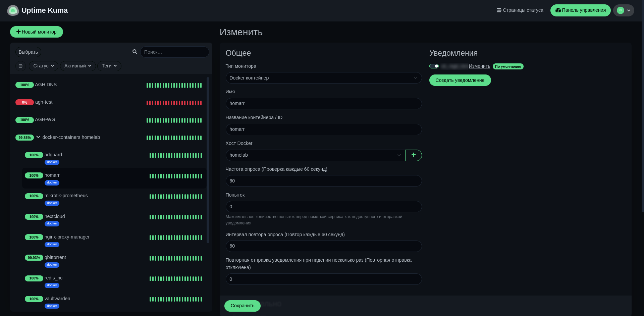Image resolution: width=644 pixels, height=316 pixels.
Task: Click the Интервал повтора опроса field
Action: pyautogui.click(x=324, y=246)
